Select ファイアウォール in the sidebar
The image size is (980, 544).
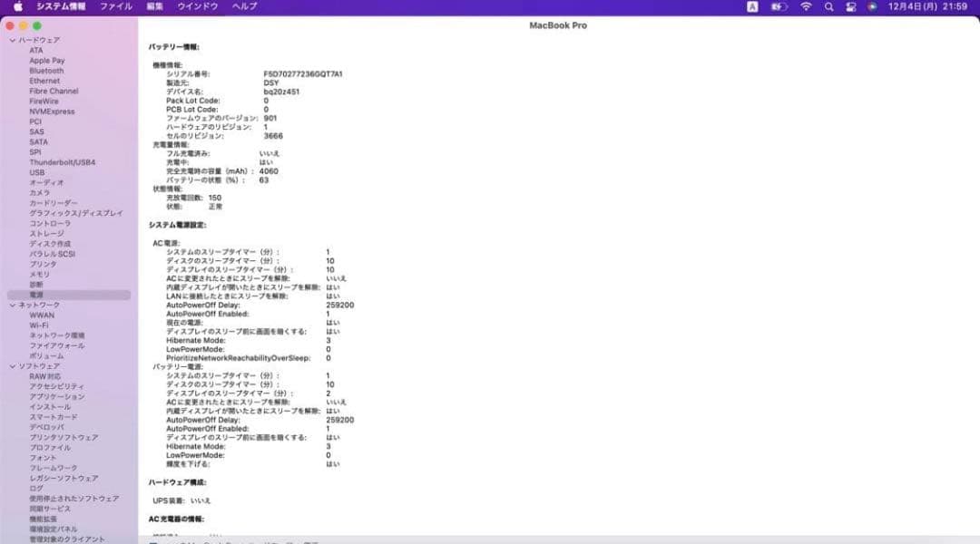57,346
